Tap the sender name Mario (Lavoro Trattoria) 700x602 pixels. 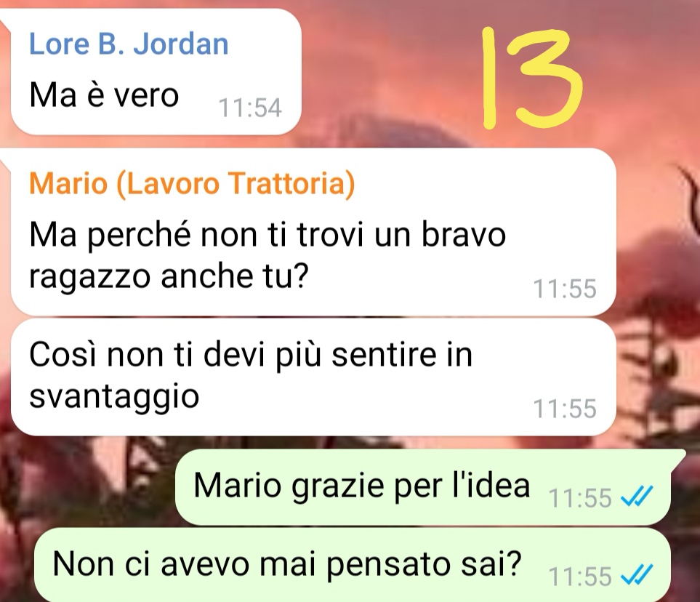tap(192, 183)
